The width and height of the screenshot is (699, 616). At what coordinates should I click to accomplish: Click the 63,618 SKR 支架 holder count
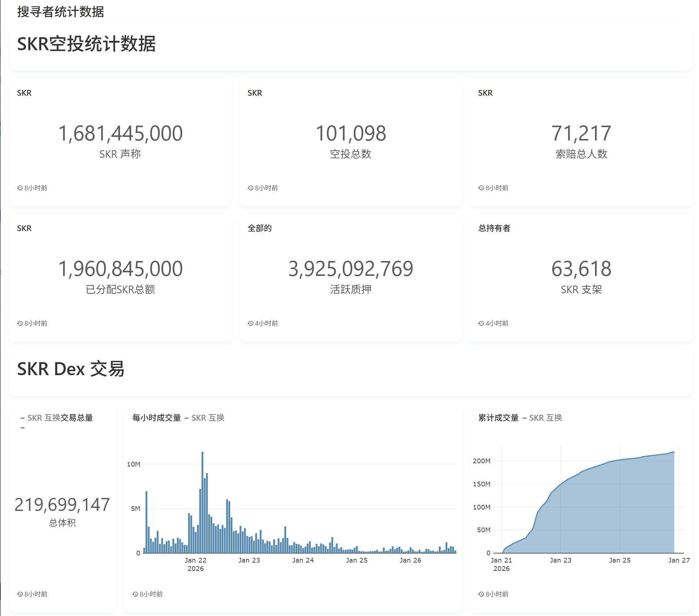pyautogui.click(x=581, y=269)
